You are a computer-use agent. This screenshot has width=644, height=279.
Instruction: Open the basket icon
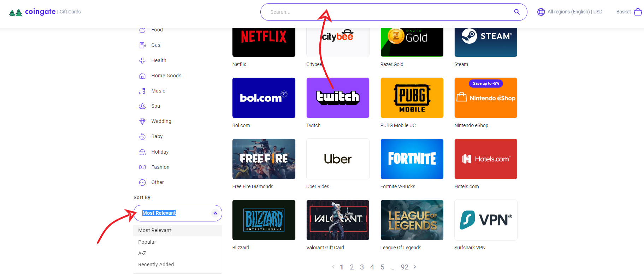638,12
